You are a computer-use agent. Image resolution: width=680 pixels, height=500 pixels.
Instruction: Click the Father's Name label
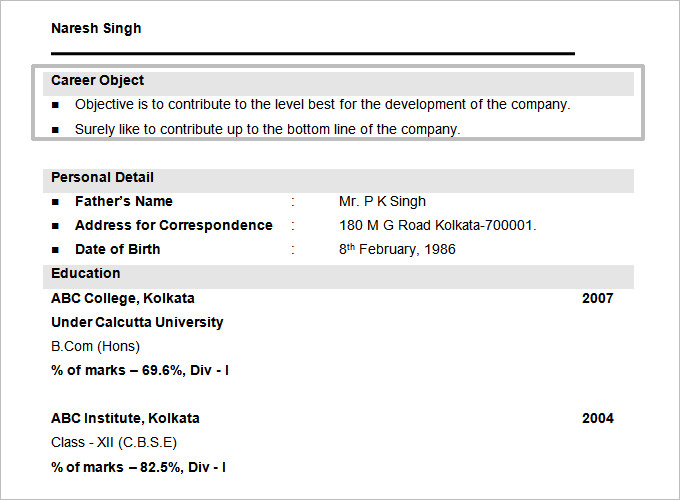[x=123, y=201]
